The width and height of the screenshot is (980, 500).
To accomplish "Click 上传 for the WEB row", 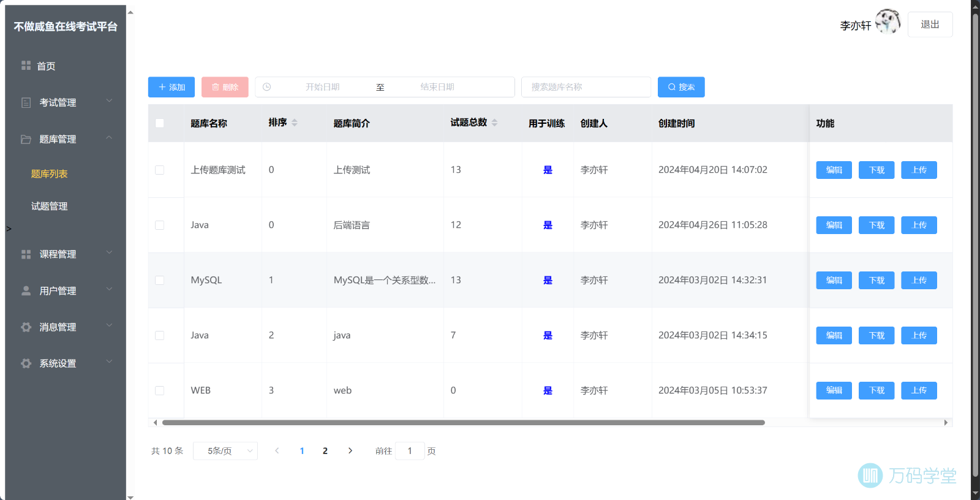I will coord(919,390).
